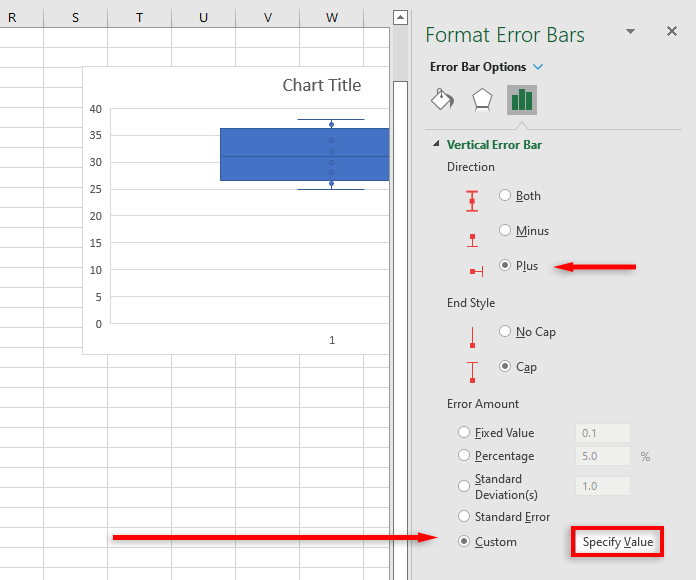696x580 pixels.
Task: Click the Minus direction error bar icon
Action: point(473,240)
